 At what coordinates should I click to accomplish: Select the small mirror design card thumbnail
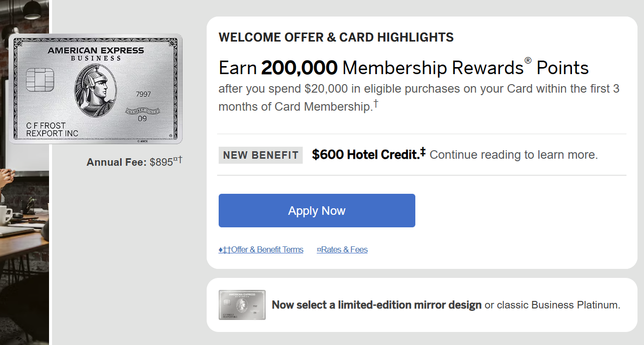pos(242,305)
